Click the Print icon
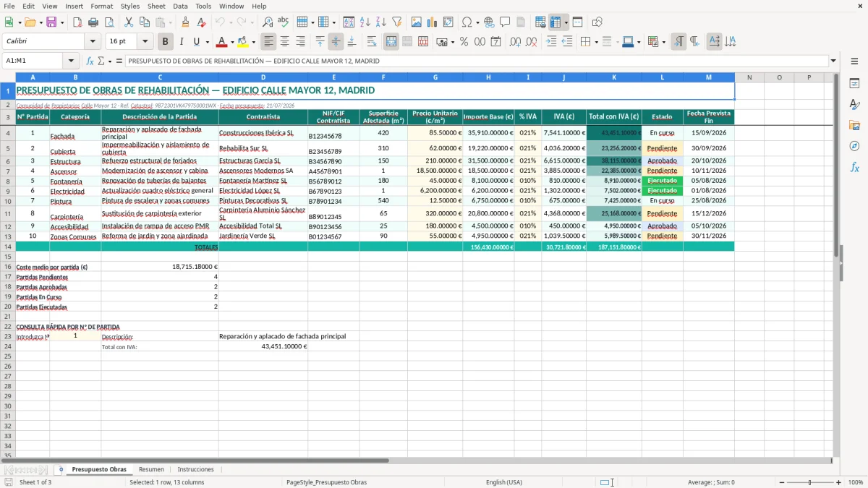This screenshot has width=868, height=488. 93,22
